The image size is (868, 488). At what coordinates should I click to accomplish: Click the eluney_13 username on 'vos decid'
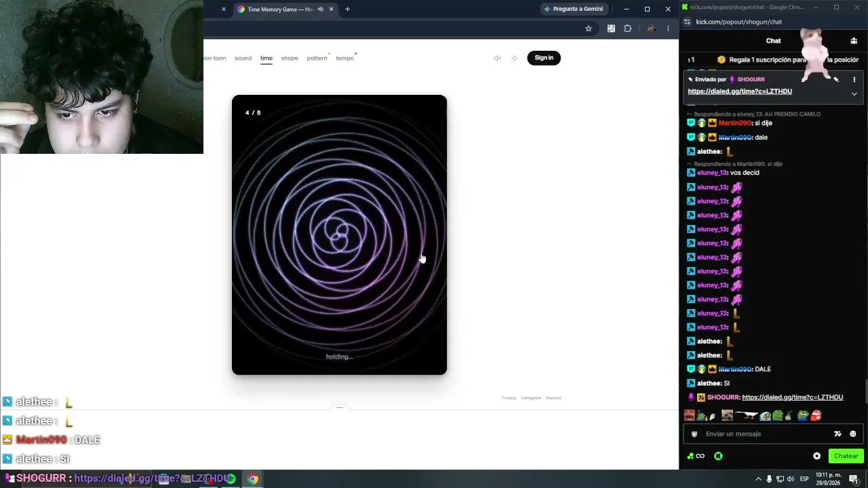click(x=712, y=173)
